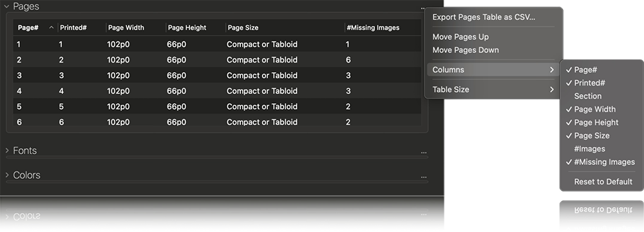
Task: Click the Page# sort ascending arrow
Action: pos(52,28)
